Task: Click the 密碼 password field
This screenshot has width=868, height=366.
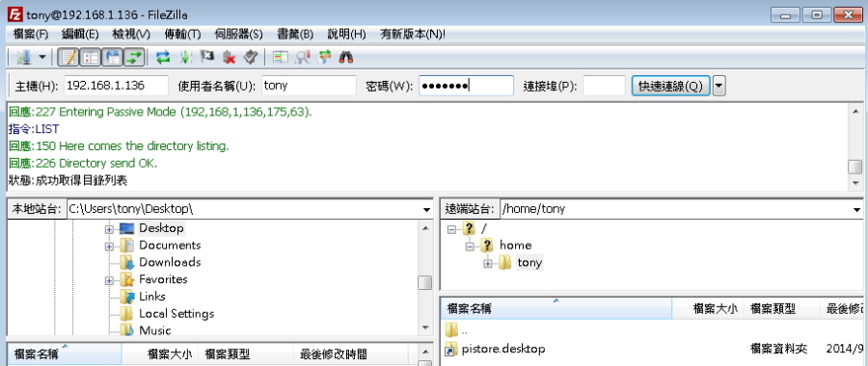Action: pyautogui.click(x=466, y=86)
